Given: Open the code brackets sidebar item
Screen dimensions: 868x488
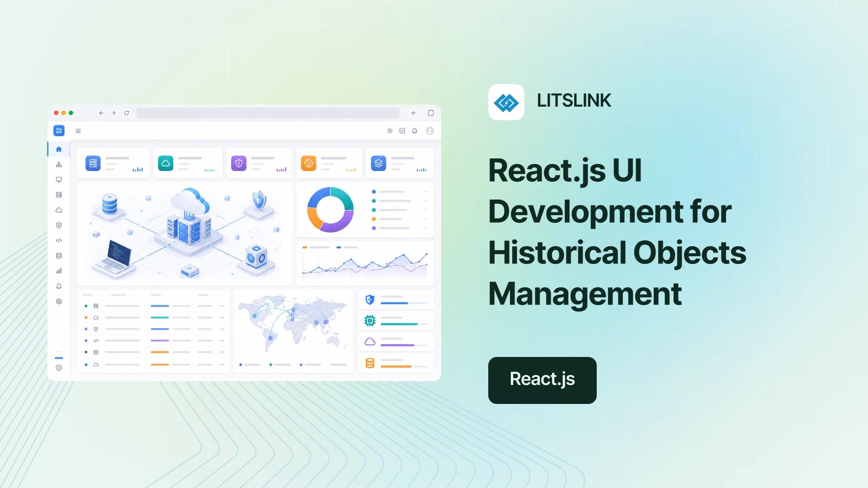Looking at the screenshot, I should coord(59,240).
